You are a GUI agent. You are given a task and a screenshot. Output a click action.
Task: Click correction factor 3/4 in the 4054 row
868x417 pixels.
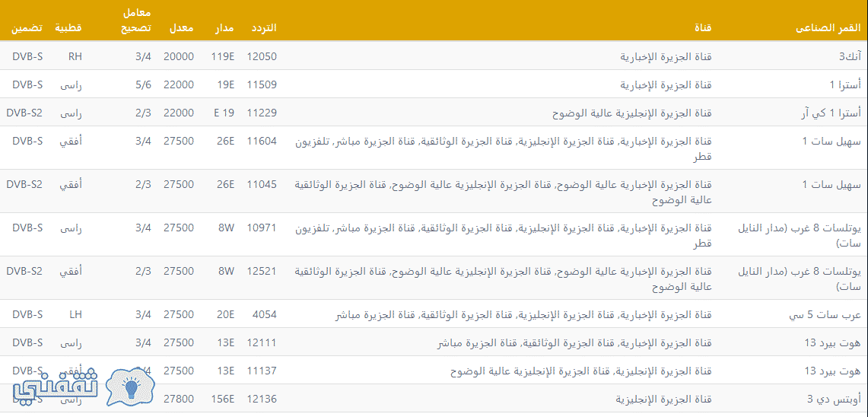pos(143,314)
